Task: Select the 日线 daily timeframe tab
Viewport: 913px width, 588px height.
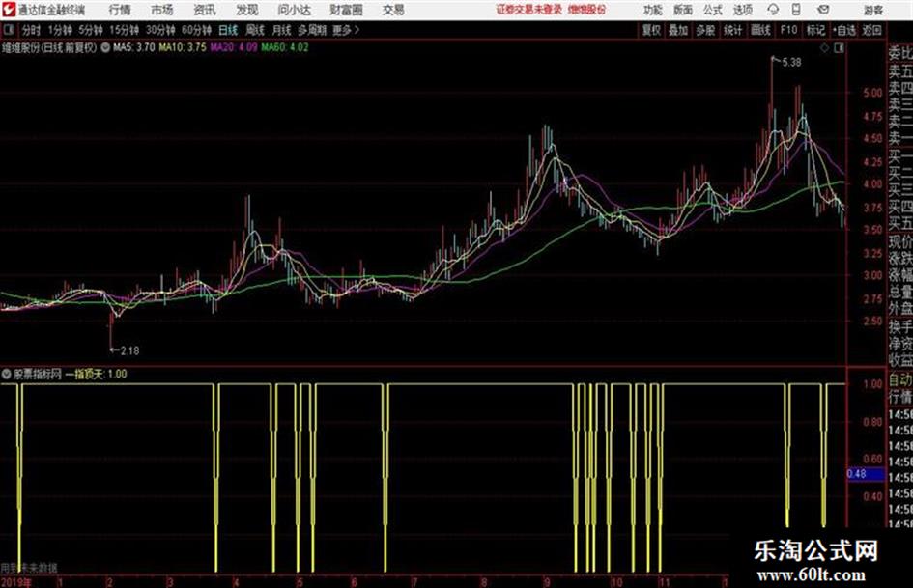Action: [228, 30]
